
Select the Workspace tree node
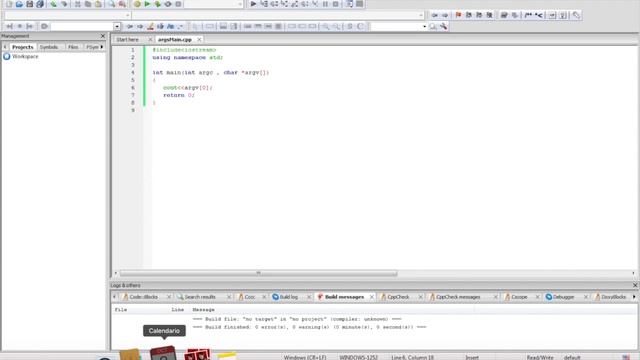pyautogui.click(x=25, y=56)
